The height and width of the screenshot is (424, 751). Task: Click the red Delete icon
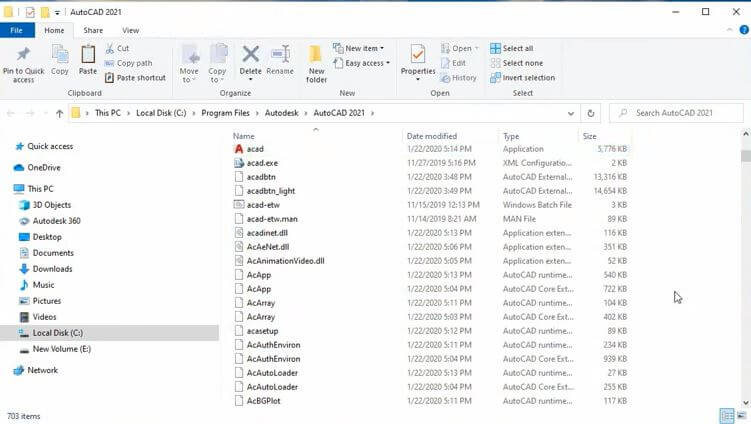pos(250,54)
